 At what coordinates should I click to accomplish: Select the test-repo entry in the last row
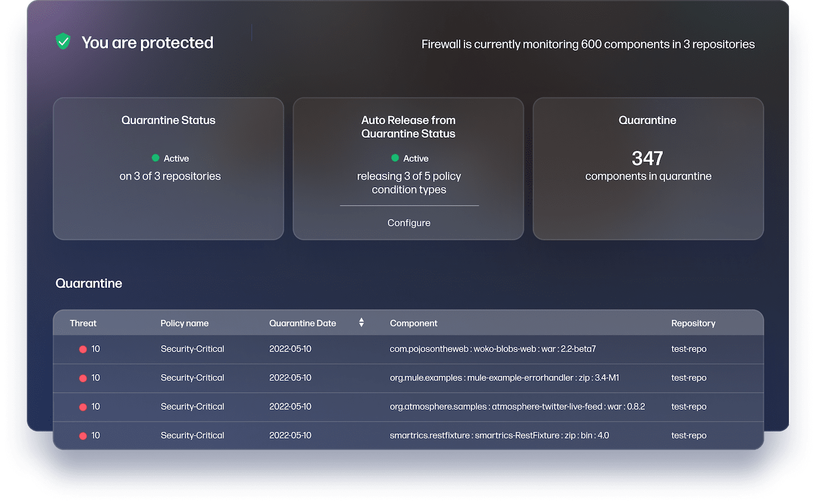pyautogui.click(x=689, y=435)
